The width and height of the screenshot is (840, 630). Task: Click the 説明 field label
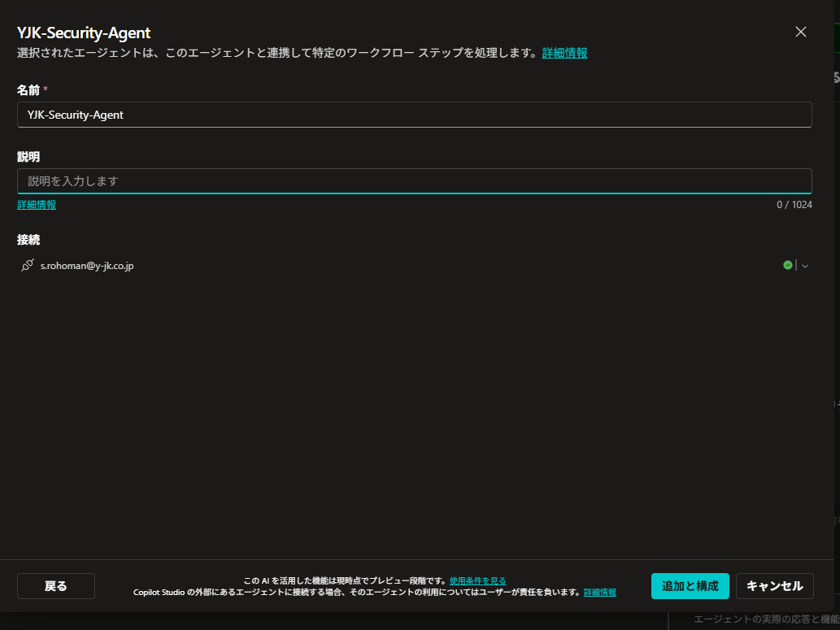(x=28, y=156)
